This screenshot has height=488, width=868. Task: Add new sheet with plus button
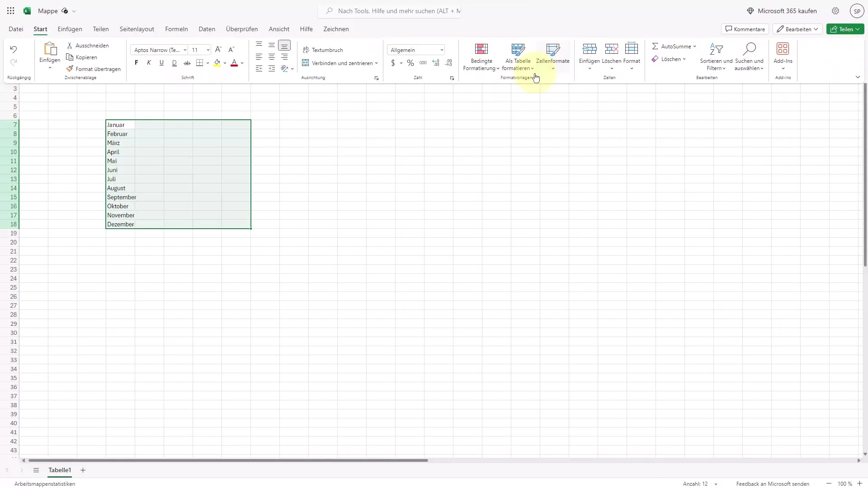[x=83, y=470]
